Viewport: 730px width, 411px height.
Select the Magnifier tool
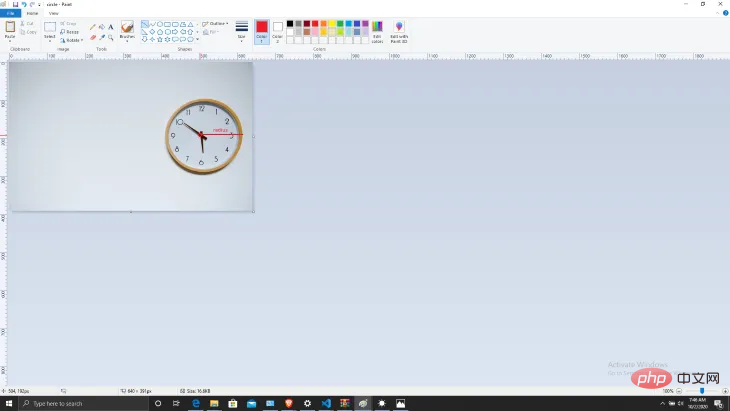point(111,37)
